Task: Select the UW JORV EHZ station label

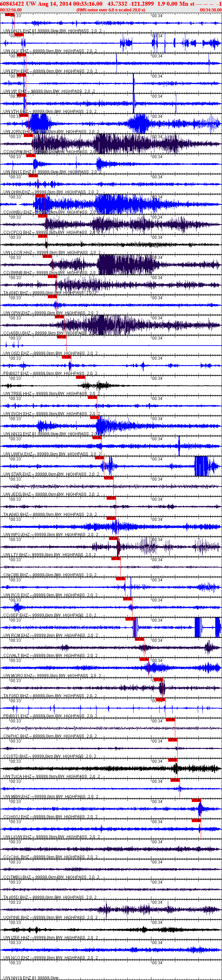Action: 51,132
